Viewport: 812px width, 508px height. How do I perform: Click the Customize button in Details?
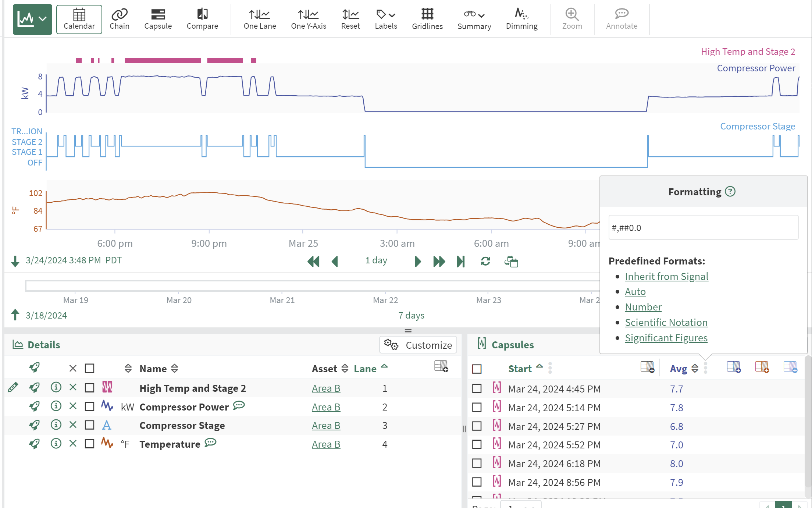tap(418, 345)
